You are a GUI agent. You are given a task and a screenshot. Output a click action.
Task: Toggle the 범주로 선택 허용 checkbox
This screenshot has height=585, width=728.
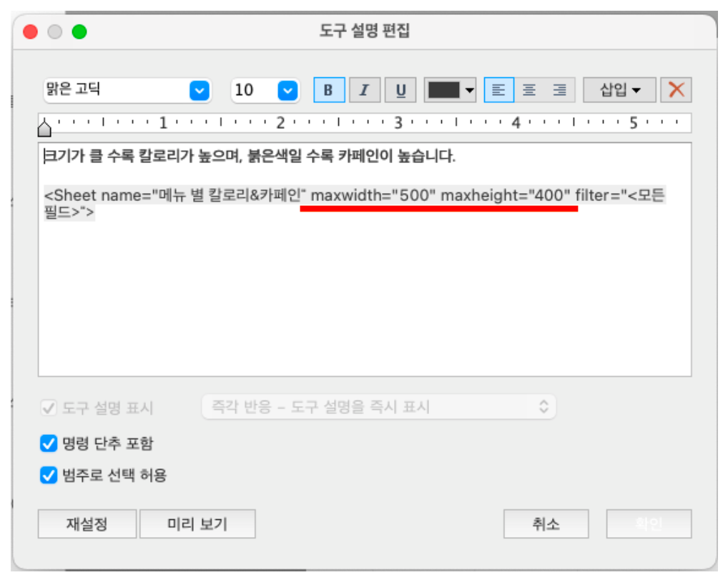pos(49,475)
